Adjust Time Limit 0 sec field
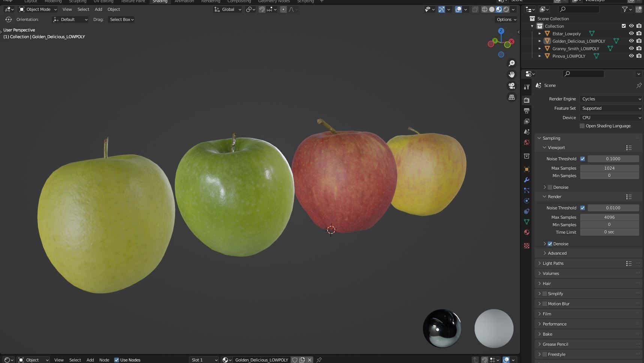This screenshot has width=644, height=363. click(x=610, y=232)
